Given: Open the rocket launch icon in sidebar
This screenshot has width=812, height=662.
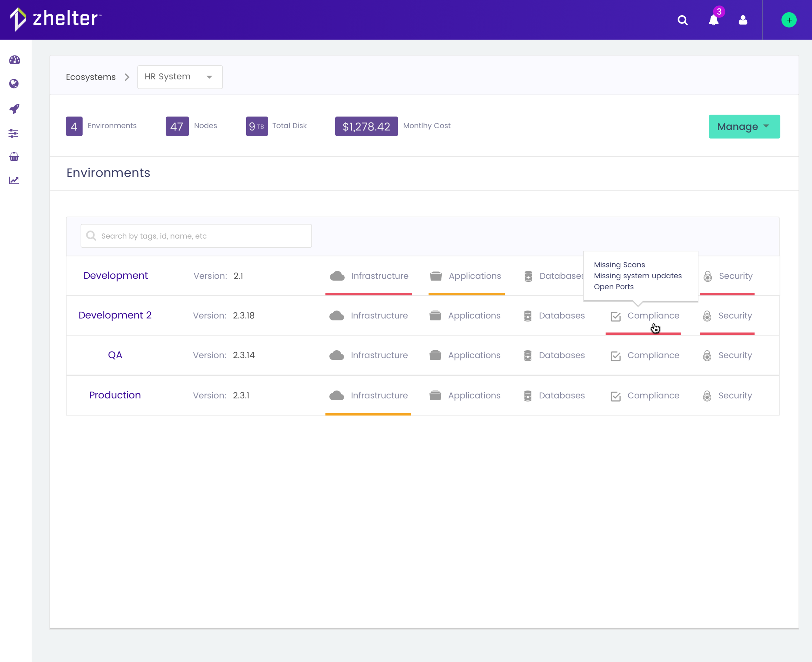Looking at the screenshot, I should pyautogui.click(x=14, y=109).
